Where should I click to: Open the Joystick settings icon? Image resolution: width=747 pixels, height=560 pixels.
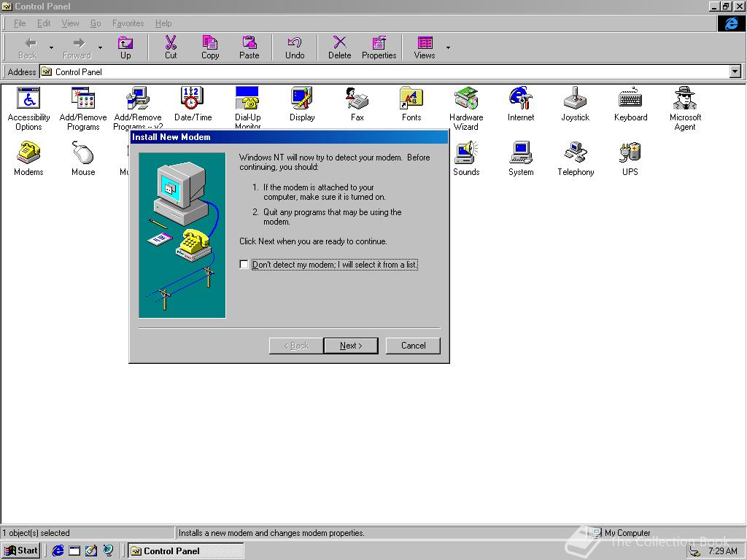(x=575, y=104)
